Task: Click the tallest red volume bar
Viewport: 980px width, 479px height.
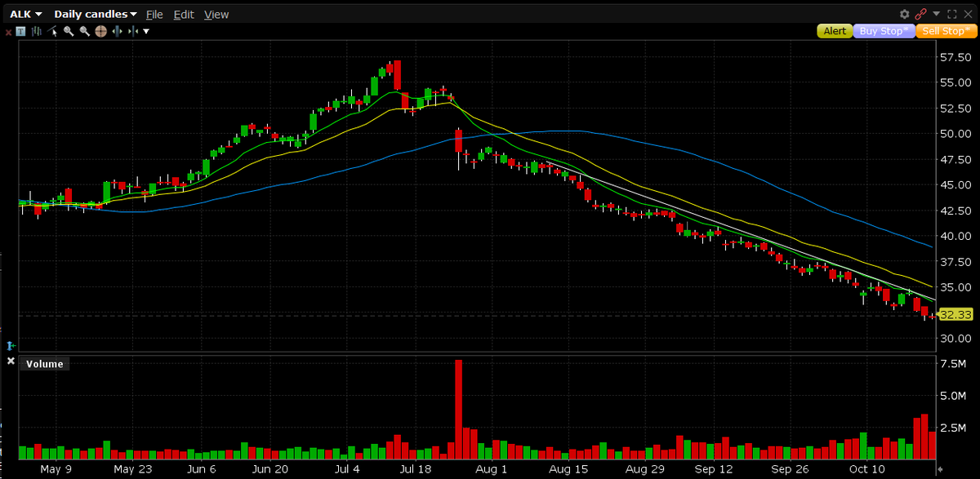Action: (x=458, y=410)
